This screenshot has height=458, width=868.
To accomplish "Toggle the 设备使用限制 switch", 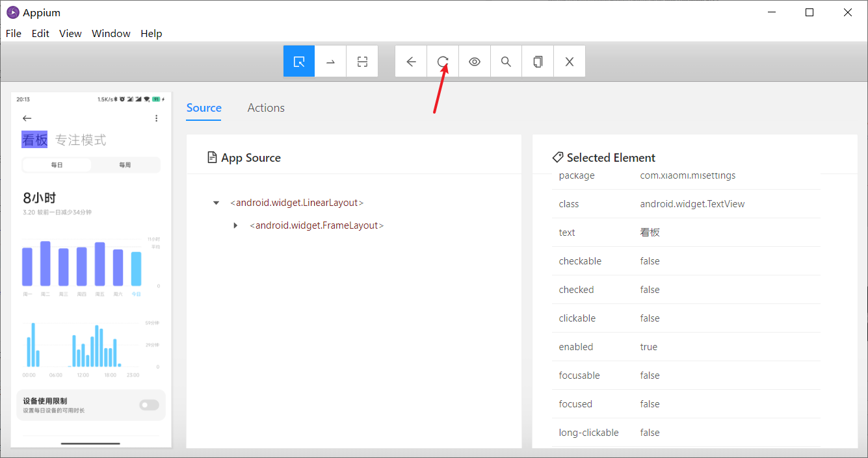I will [x=149, y=405].
